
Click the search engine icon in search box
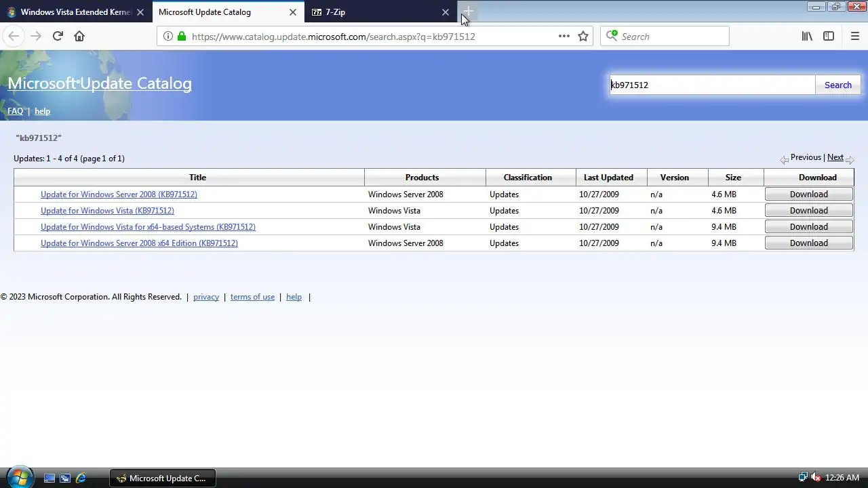point(612,36)
